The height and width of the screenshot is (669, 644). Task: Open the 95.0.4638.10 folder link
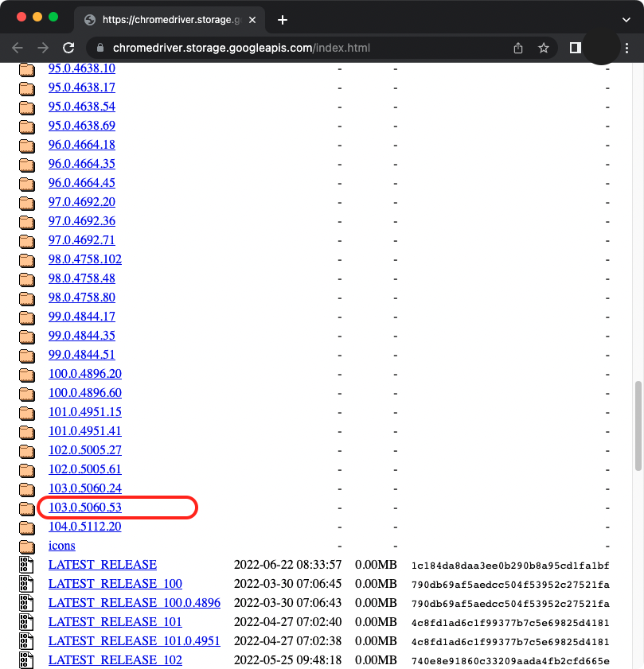click(81, 68)
